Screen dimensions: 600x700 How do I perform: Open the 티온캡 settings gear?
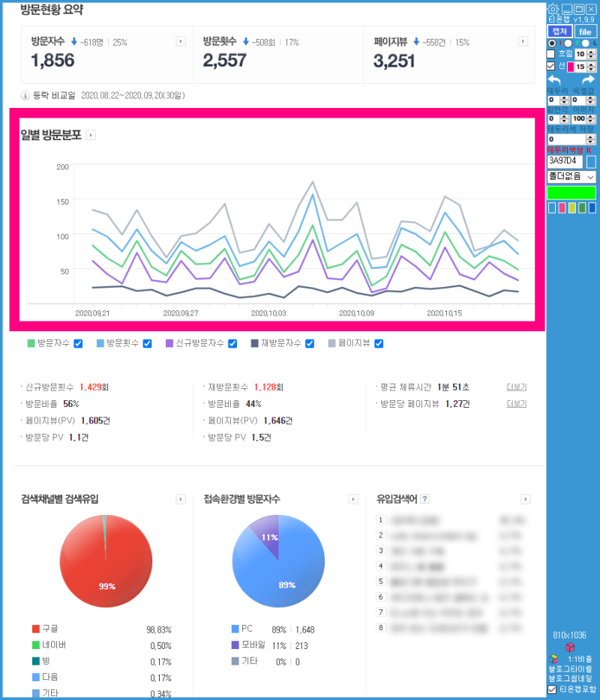point(553,9)
